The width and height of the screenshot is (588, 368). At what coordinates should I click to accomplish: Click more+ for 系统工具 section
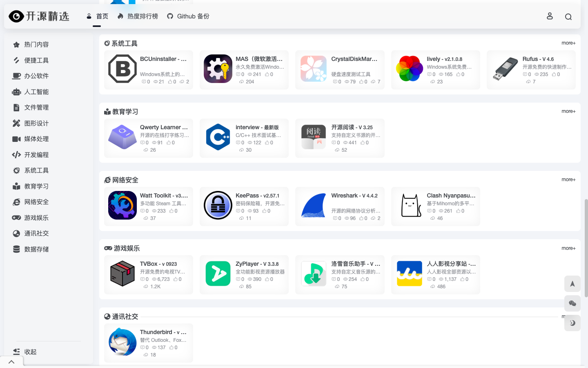[x=568, y=43]
